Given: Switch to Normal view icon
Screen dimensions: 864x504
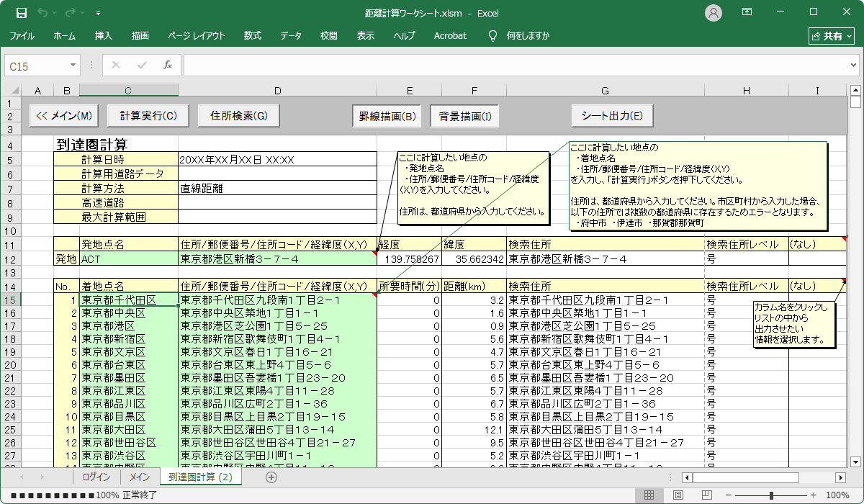Looking at the screenshot, I should (649, 495).
